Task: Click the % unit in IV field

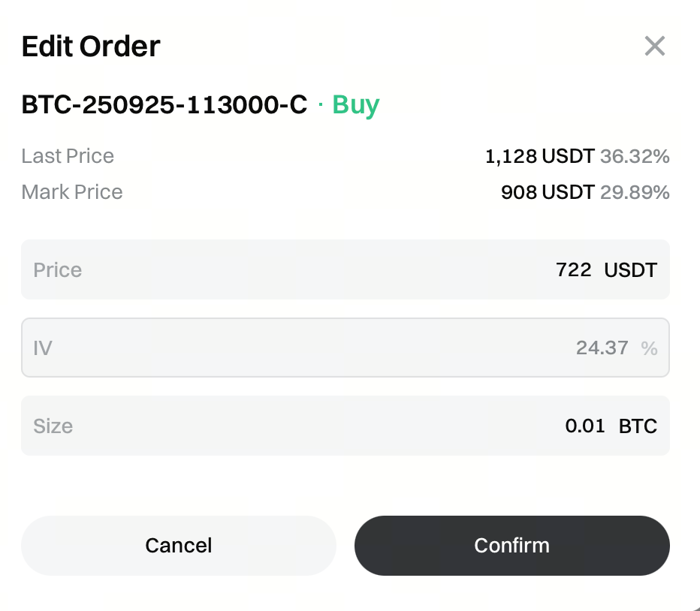Action: tap(649, 348)
